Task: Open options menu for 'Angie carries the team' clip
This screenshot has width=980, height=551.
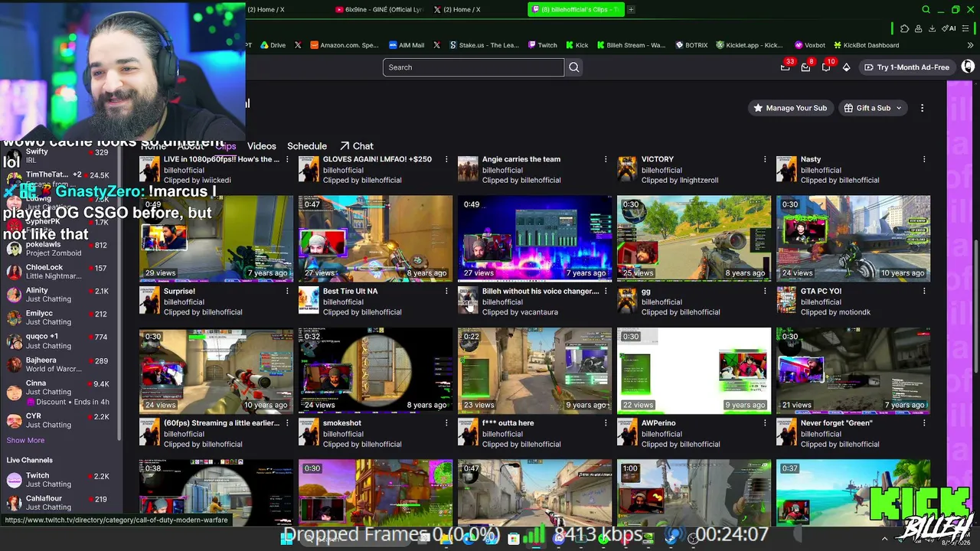Action: [x=606, y=159]
